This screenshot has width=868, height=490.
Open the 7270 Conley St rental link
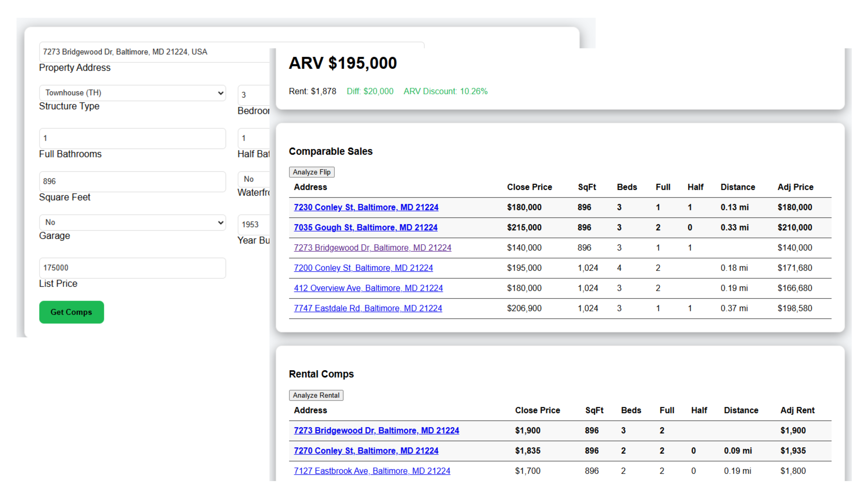tap(366, 451)
